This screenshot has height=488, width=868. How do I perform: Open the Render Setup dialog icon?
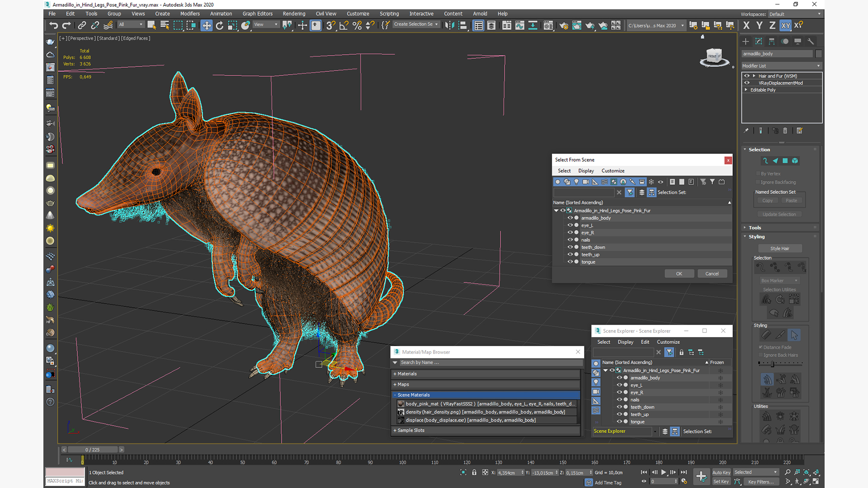(564, 25)
